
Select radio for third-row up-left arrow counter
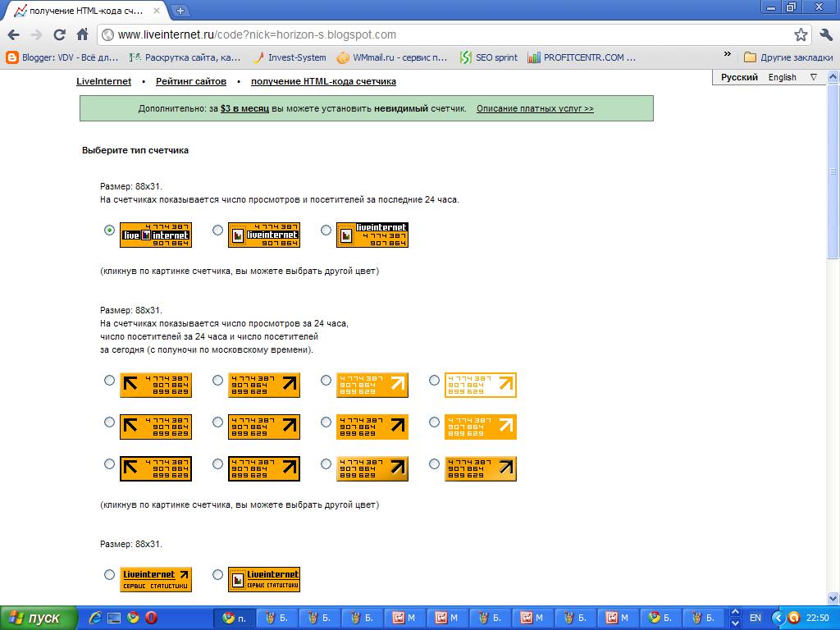[x=109, y=464]
